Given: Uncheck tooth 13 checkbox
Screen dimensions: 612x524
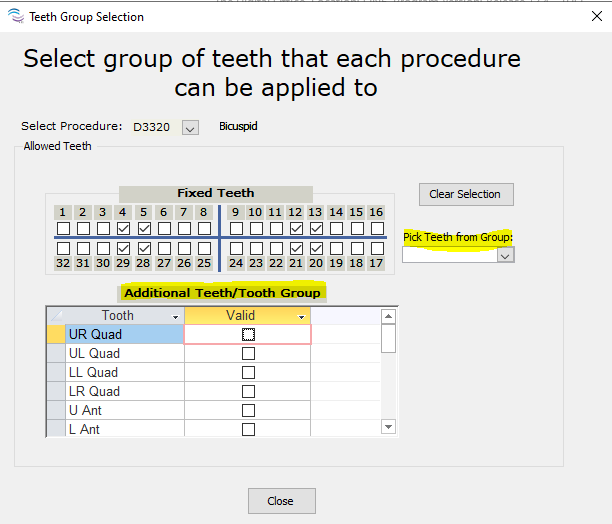Looking at the screenshot, I should point(316,229).
